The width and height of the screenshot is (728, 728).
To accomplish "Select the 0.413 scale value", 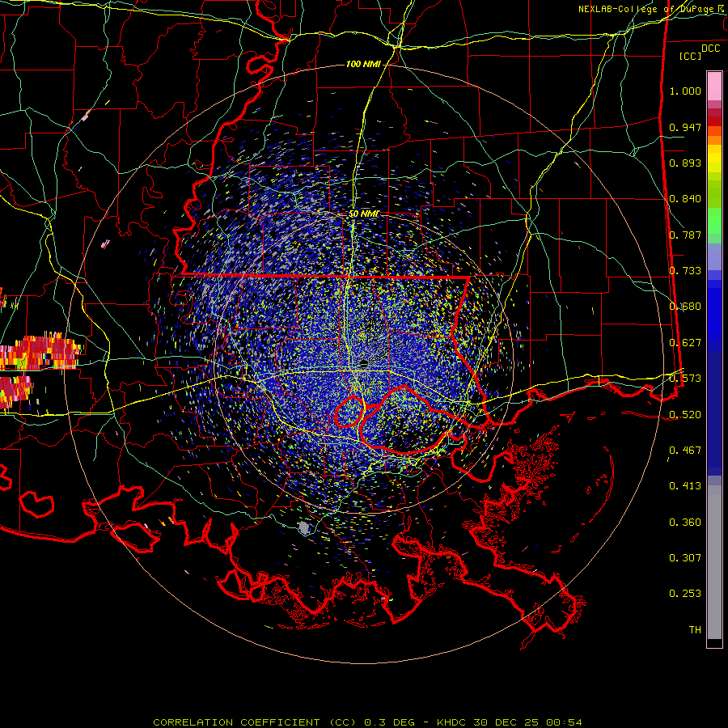I will [685, 486].
